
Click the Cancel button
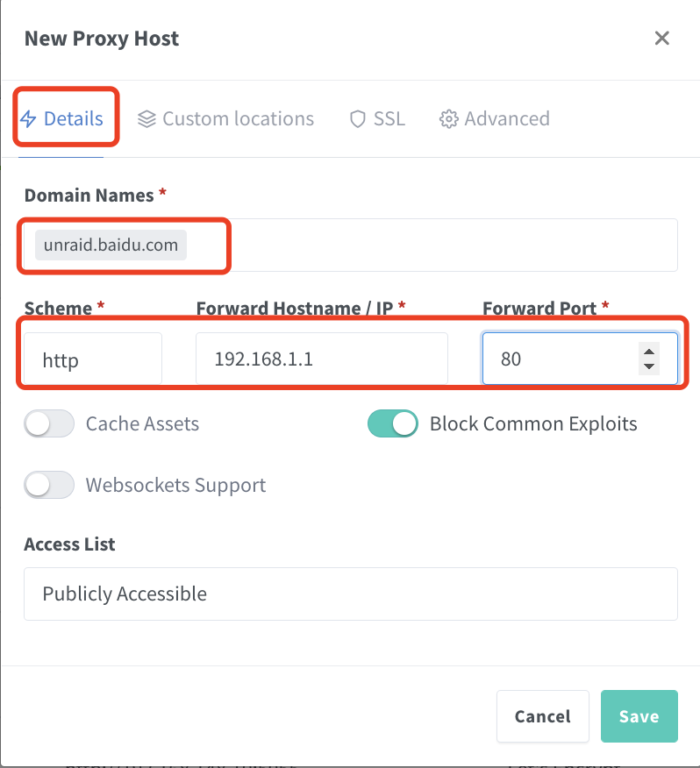click(x=542, y=716)
